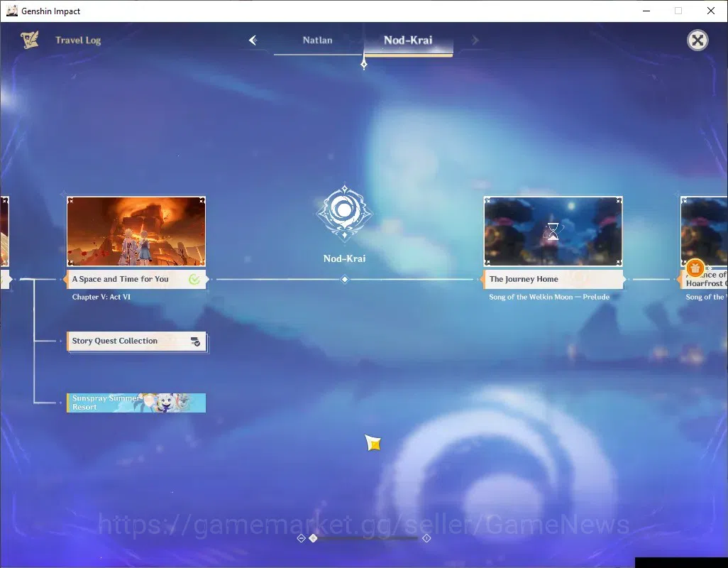Click Chapter V: Act VI subtitle
The image size is (728, 568).
click(101, 297)
